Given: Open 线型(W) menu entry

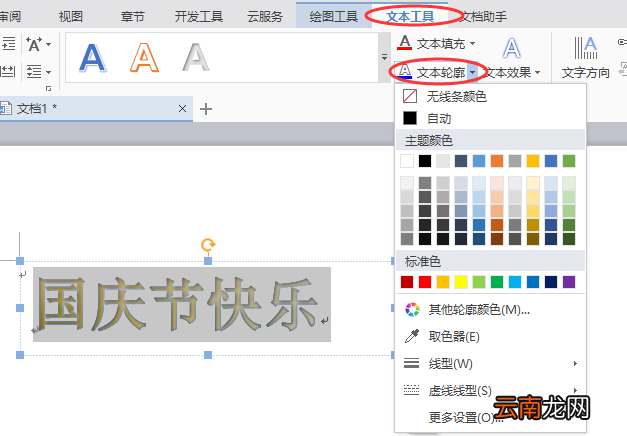Looking at the screenshot, I should [490, 363].
